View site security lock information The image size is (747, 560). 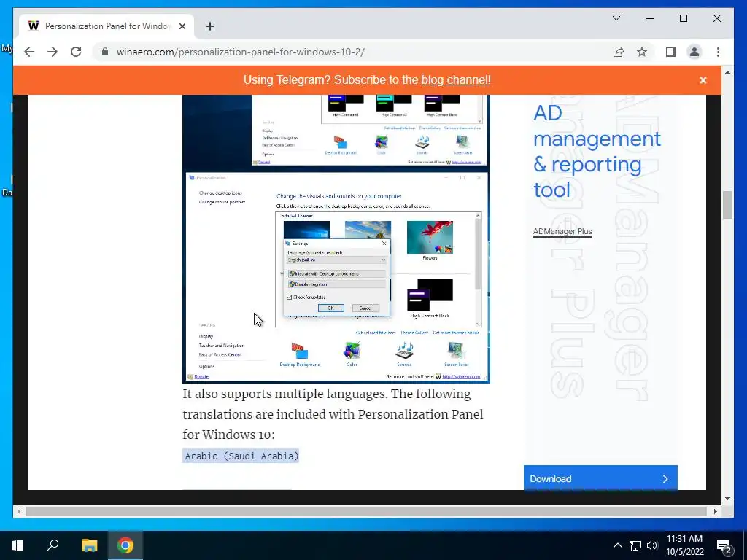click(x=105, y=52)
